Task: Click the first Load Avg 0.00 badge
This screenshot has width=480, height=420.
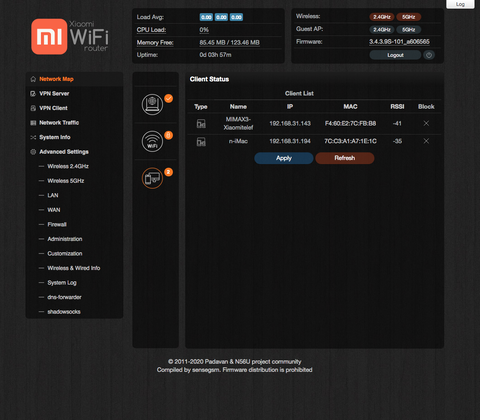Action: [x=206, y=17]
